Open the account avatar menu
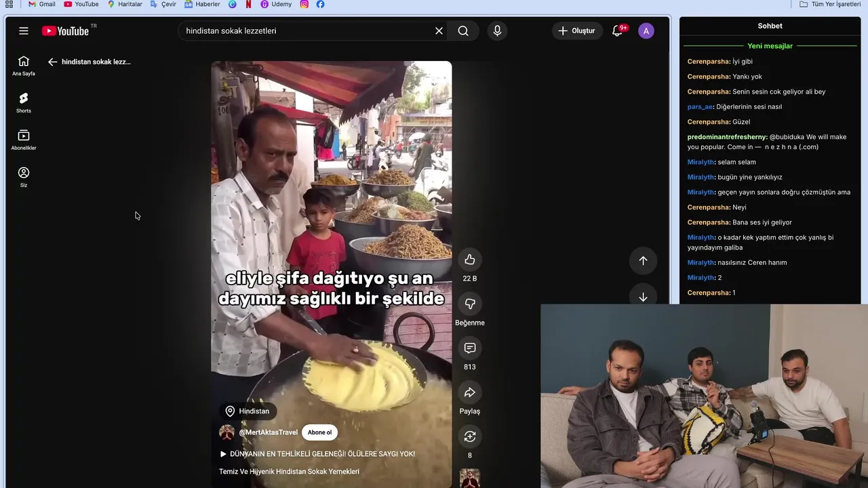The height and width of the screenshot is (488, 868). [646, 30]
